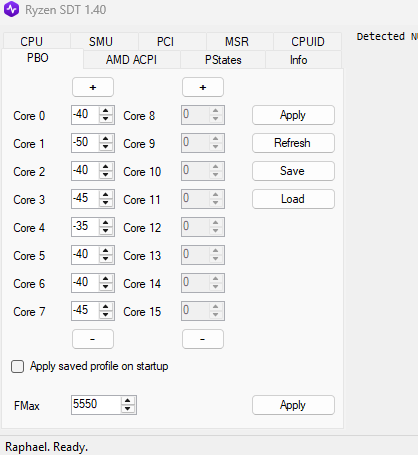Save the current curve profile
418x455 pixels.
tap(293, 171)
